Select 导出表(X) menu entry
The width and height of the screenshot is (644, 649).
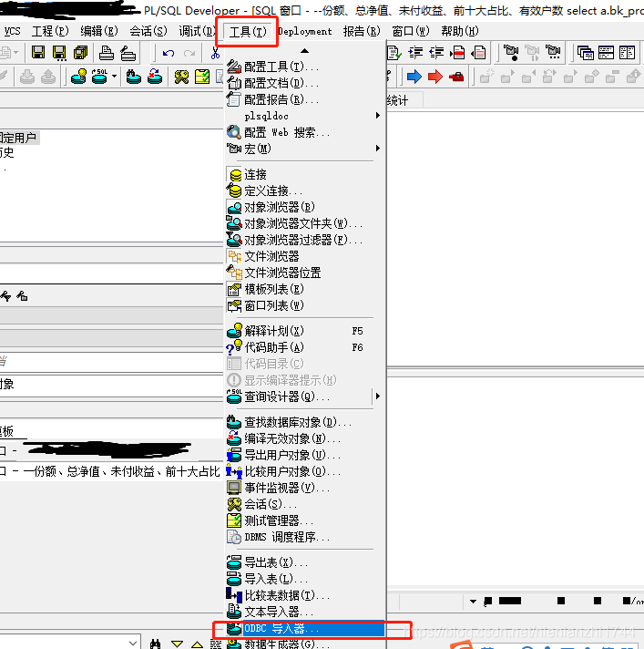point(305,562)
